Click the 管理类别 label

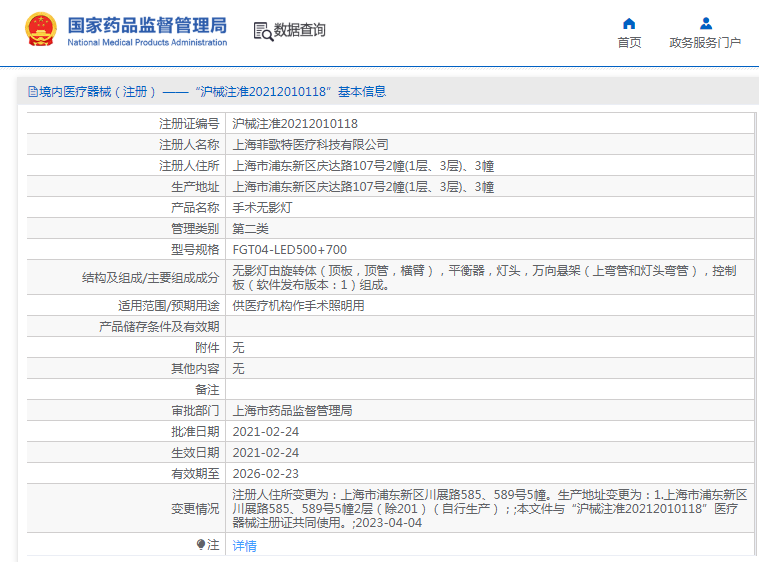pos(195,228)
